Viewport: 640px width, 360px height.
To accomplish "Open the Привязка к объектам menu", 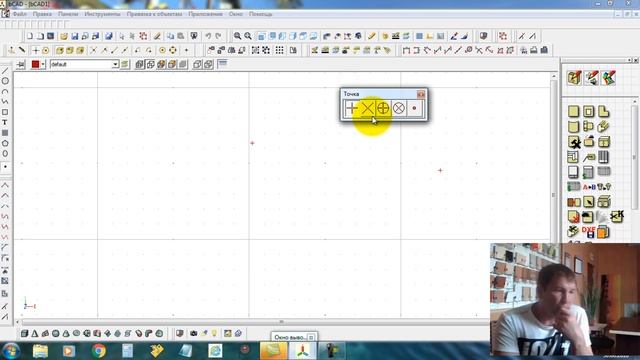I will coord(154,14).
